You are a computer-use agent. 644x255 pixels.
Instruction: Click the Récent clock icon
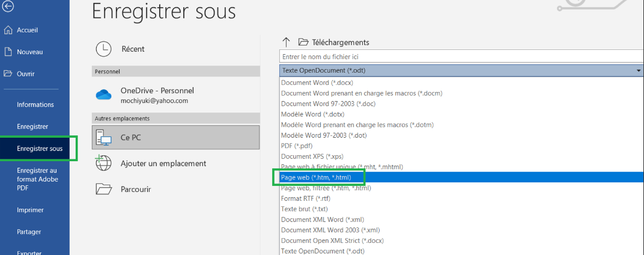[103, 49]
